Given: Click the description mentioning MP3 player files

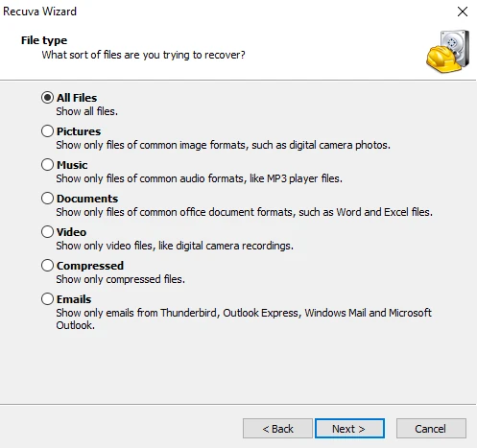Looking at the screenshot, I should [200, 178].
